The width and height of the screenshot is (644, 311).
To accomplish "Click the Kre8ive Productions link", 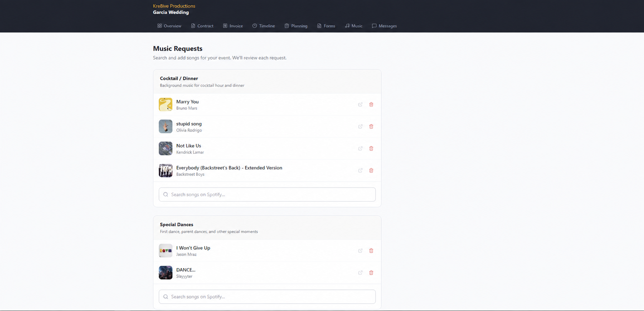I will [174, 6].
